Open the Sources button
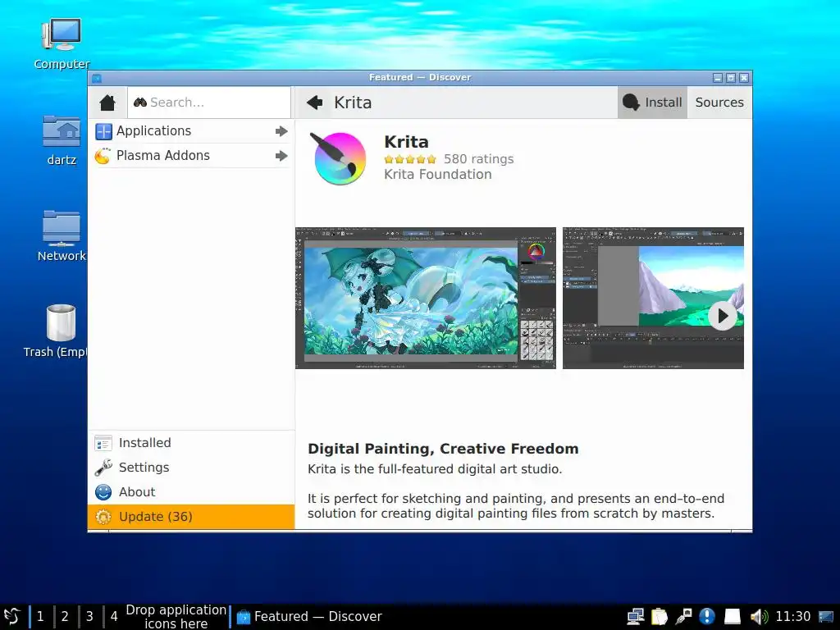The image size is (840, 630). (719, 103)
